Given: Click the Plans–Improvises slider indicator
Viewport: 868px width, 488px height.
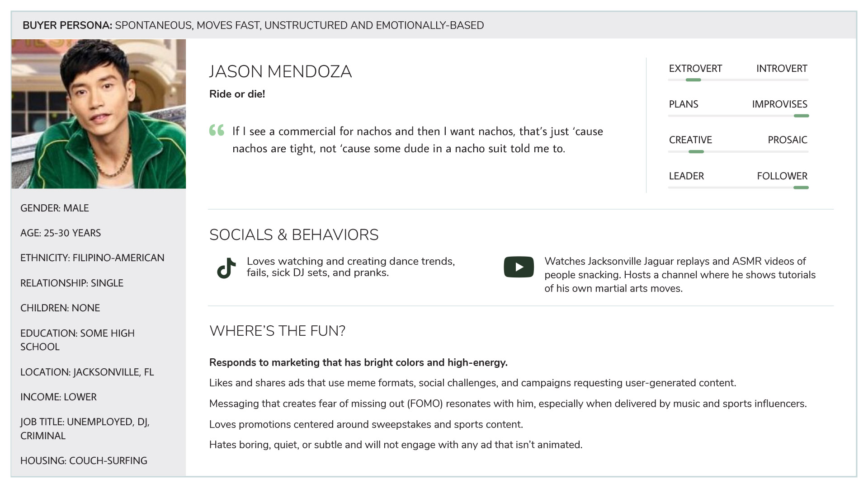Looking at the screenshot, I should [801, 116].
